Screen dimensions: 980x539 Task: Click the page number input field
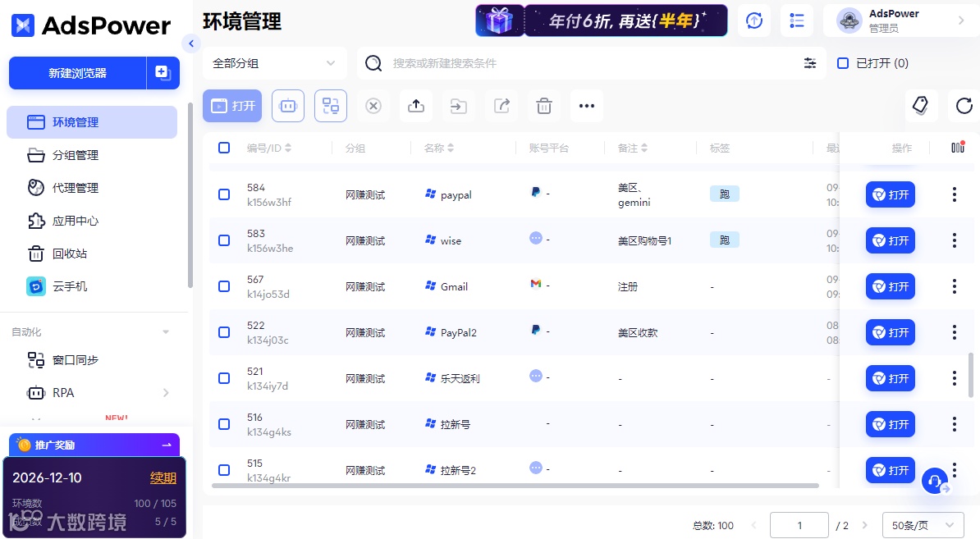(799, 525)
